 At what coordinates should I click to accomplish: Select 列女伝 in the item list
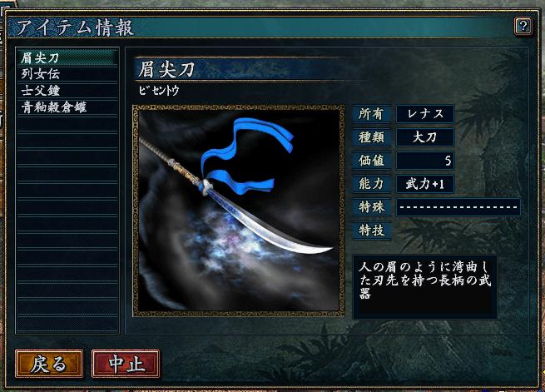67,74
